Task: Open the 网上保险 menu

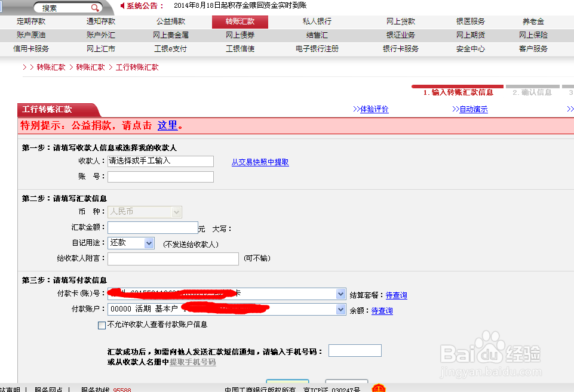Action: click(x=533, y=35)
